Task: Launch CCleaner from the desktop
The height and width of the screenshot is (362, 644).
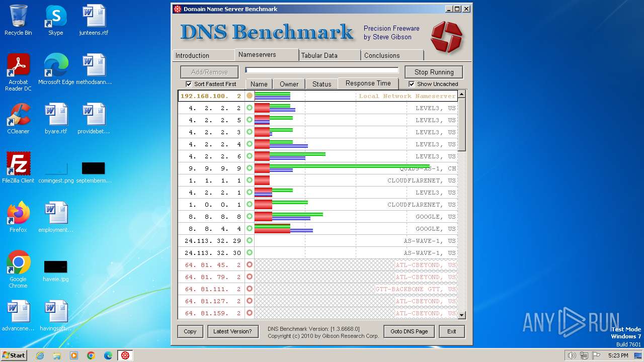Action: (x=18, y=119)
